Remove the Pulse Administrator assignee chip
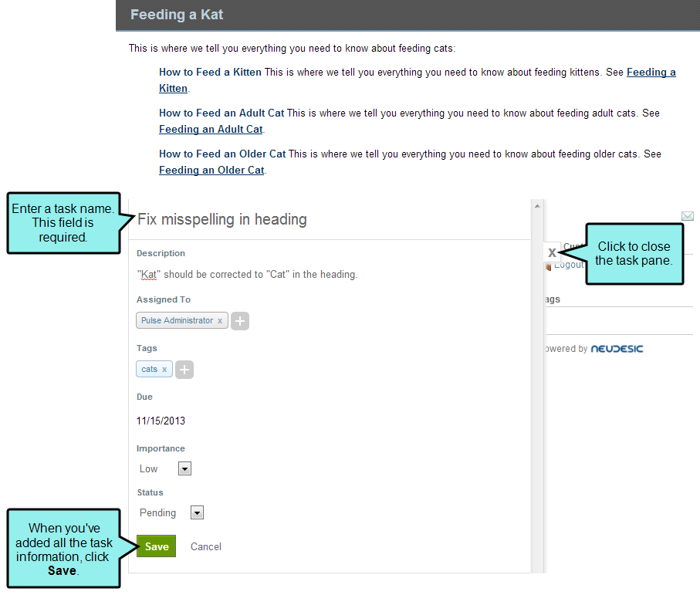 click(x=220, y=321)
